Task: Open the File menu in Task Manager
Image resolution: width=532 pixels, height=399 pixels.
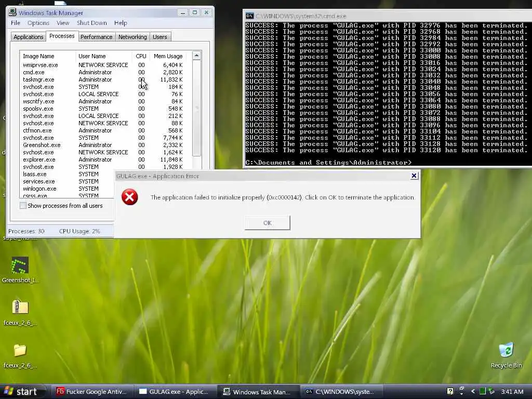Action: tap(16, 23)
